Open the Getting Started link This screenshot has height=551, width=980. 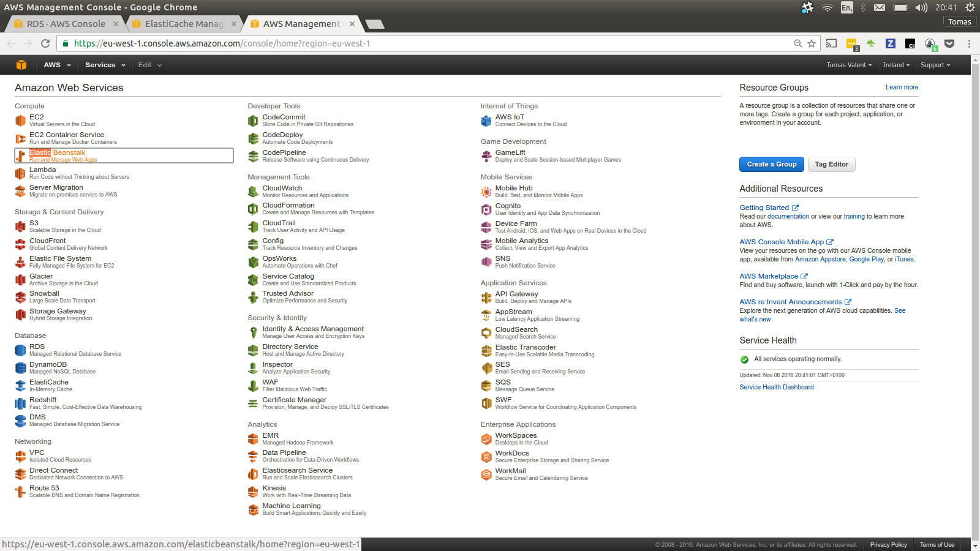point(769,208)
